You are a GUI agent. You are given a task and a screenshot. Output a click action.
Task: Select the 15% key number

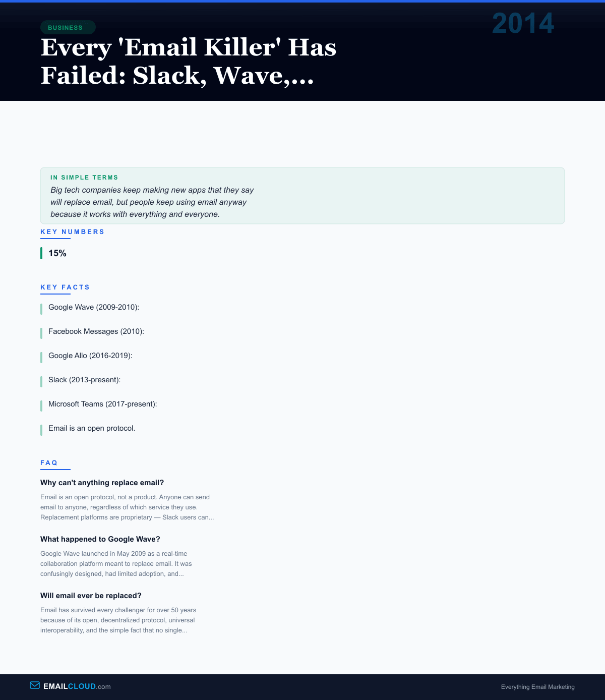point(57,253)
